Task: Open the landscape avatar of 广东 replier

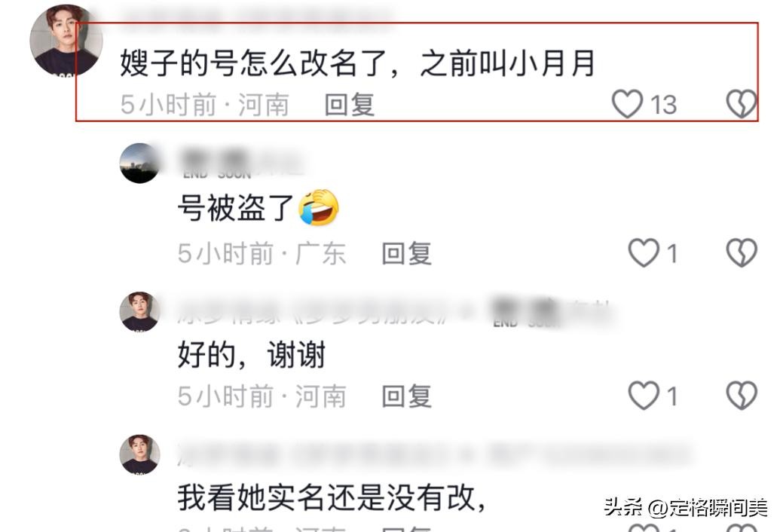Action: click(x=140, y=163)
